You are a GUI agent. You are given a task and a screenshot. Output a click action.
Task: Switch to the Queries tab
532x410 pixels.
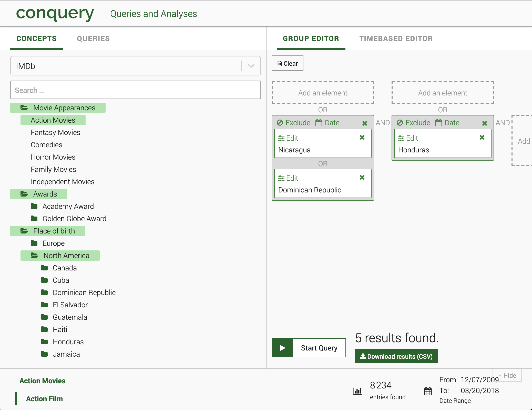pyautogui.click(x=93, y=38)
